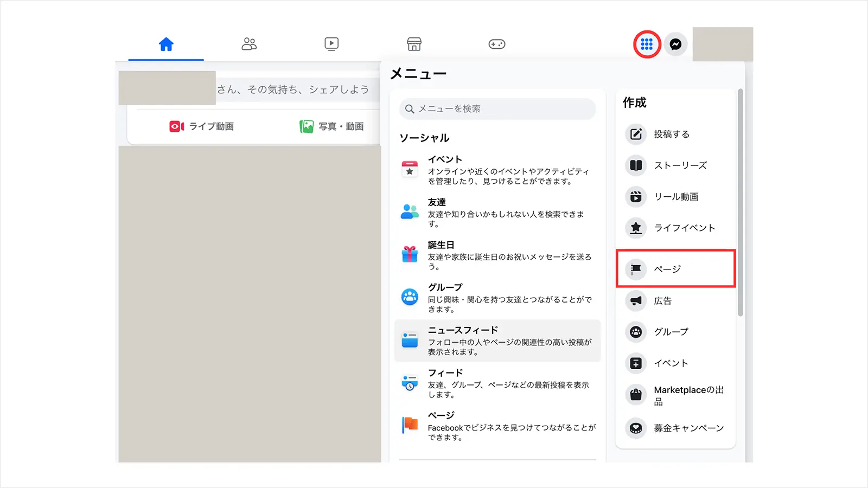Select 募金キャンペーン in the create list
The image size is (868, 488).
point(688,428)
